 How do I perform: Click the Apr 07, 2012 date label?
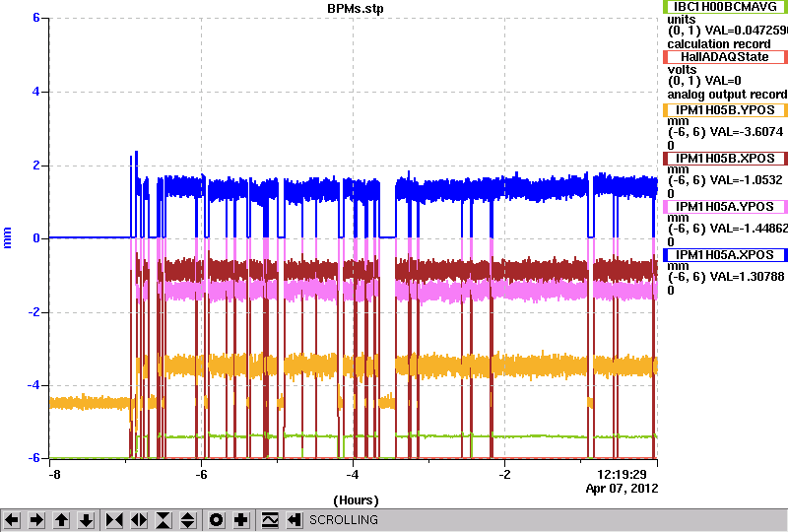click(623, 489)
